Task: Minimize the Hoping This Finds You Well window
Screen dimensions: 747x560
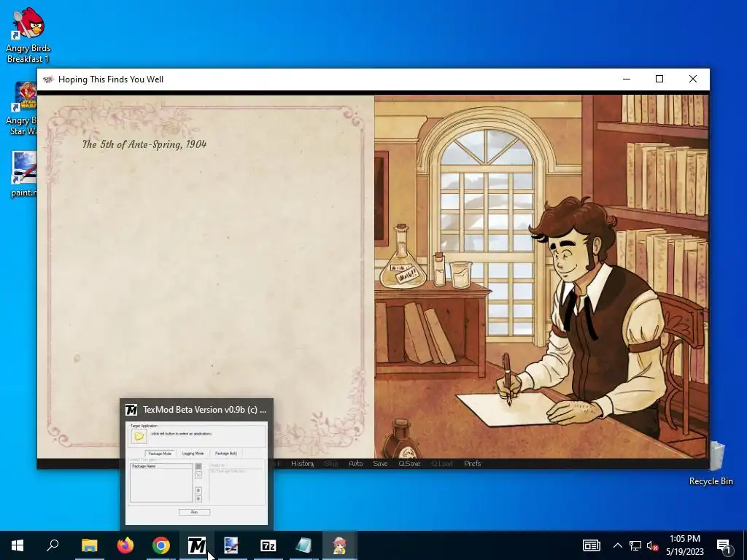Action: [627, 79]
